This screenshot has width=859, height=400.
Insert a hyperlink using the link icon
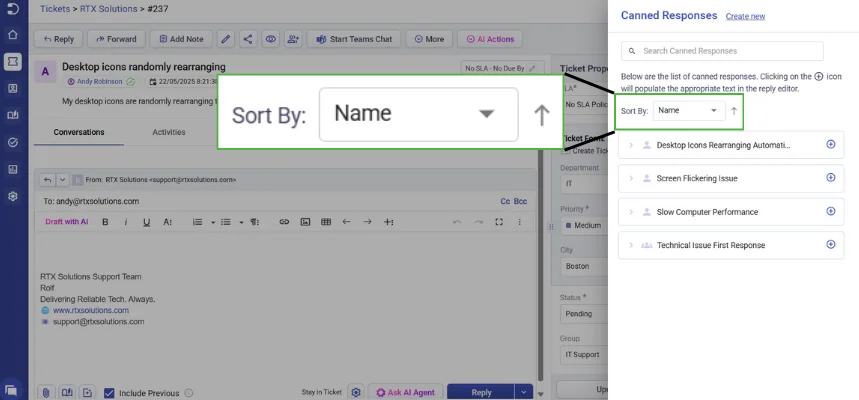coord(284,222)
